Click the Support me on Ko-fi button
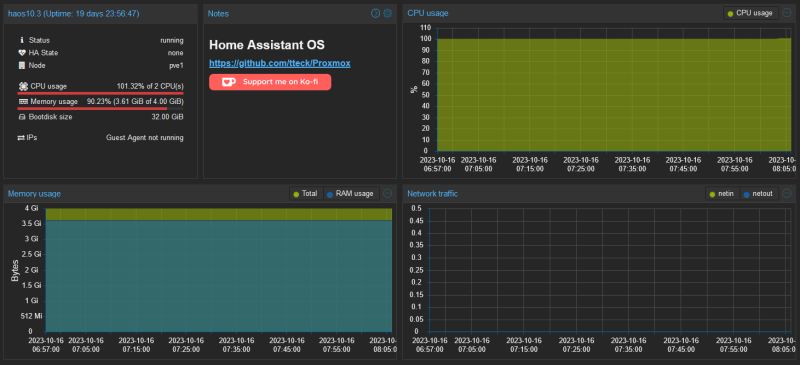Screen dimensions: 800x365 (x=270, y=82)
